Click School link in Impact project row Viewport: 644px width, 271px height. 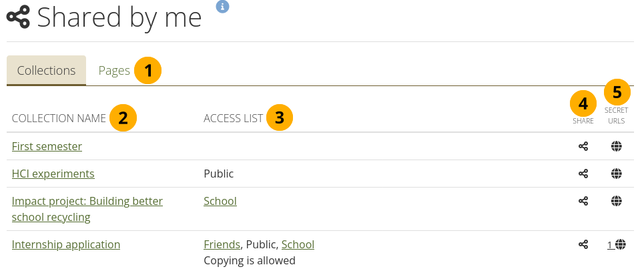pyautogui.click(x=220, y=201)
